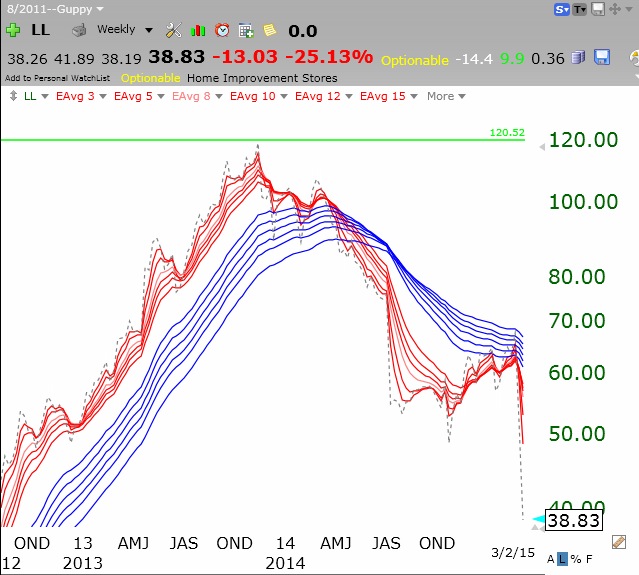Select the F scale option

click(x=589, y=559)
